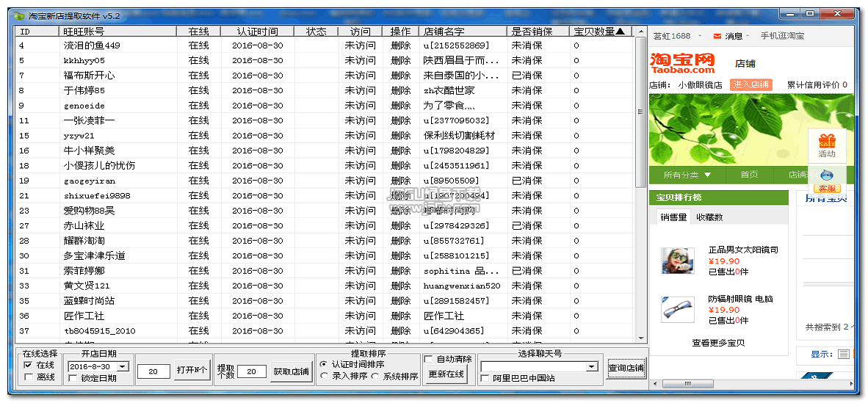Click shop name huangwenxian520
This screenshot has width=868, height=403.
pyautogui.click(x=462, y=286)
